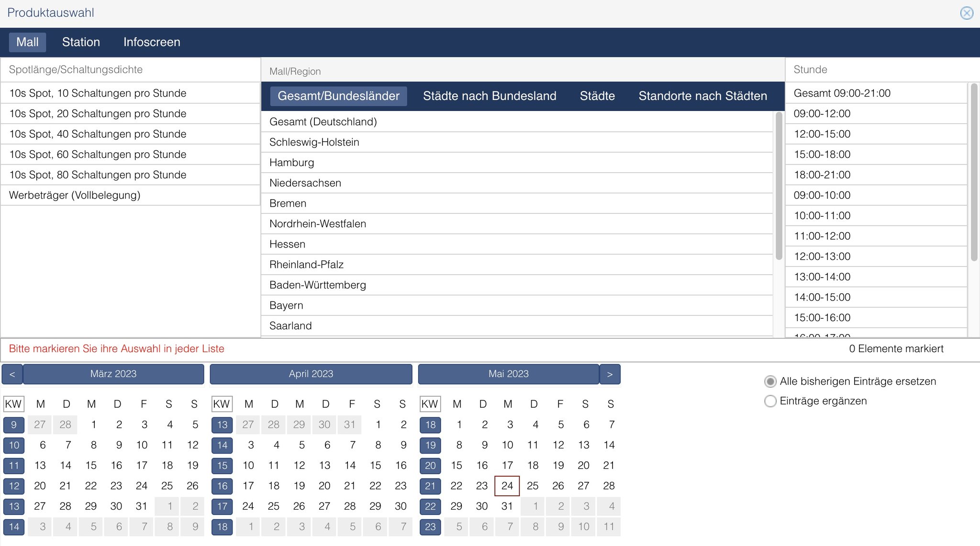Switch to 'Städte nach Bundesland' tab
Image resolution: width=980 pixels, height=546 pixels.
490,96
